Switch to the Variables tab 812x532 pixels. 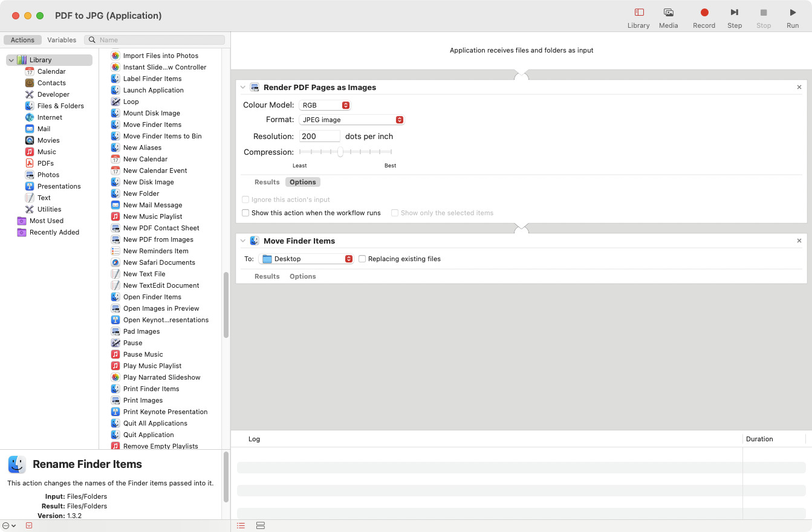click(x=61, y=39)
